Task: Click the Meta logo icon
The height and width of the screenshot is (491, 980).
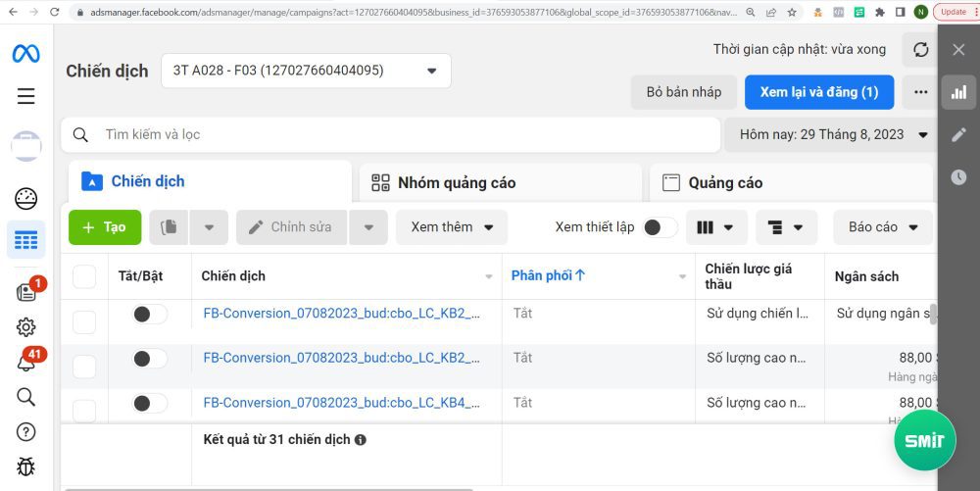Action: click(25, 54)
